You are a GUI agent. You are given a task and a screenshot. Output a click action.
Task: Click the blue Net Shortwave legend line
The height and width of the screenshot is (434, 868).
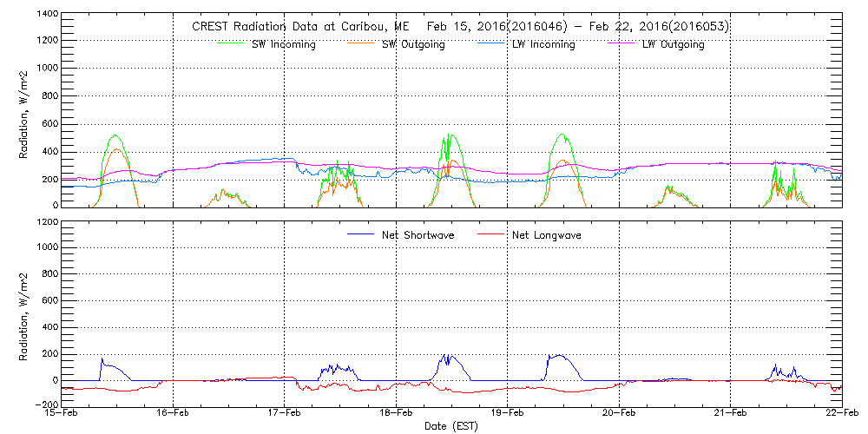click(x=361, y=234)
